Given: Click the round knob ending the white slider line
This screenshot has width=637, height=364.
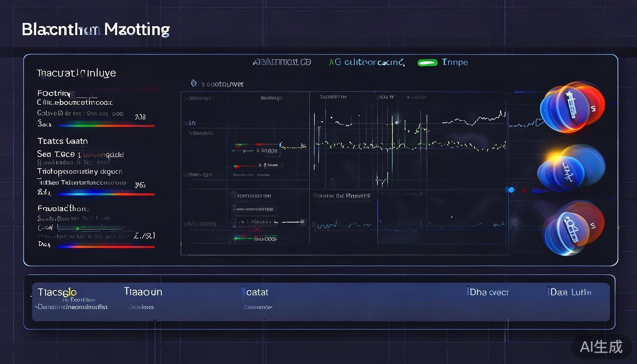Looking at the screenshot, I should (x=302, y=221).
